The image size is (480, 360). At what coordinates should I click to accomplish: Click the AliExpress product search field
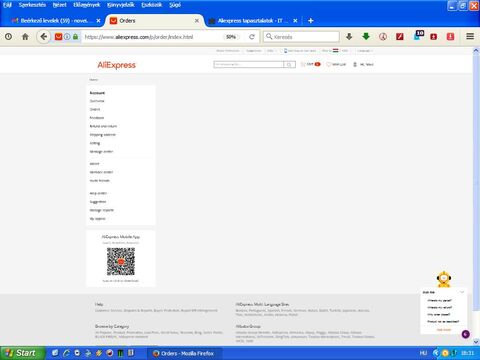pyautogui.click(x=249, y=64)
